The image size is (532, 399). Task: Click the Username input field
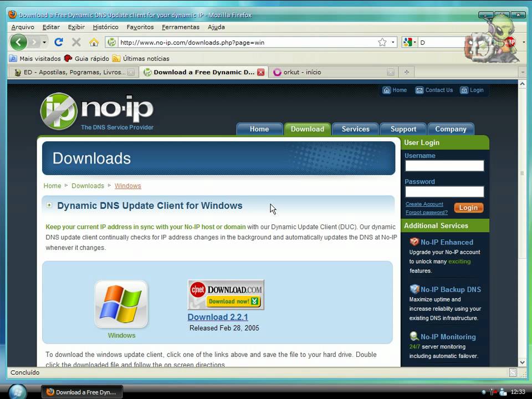coord(444,166)
